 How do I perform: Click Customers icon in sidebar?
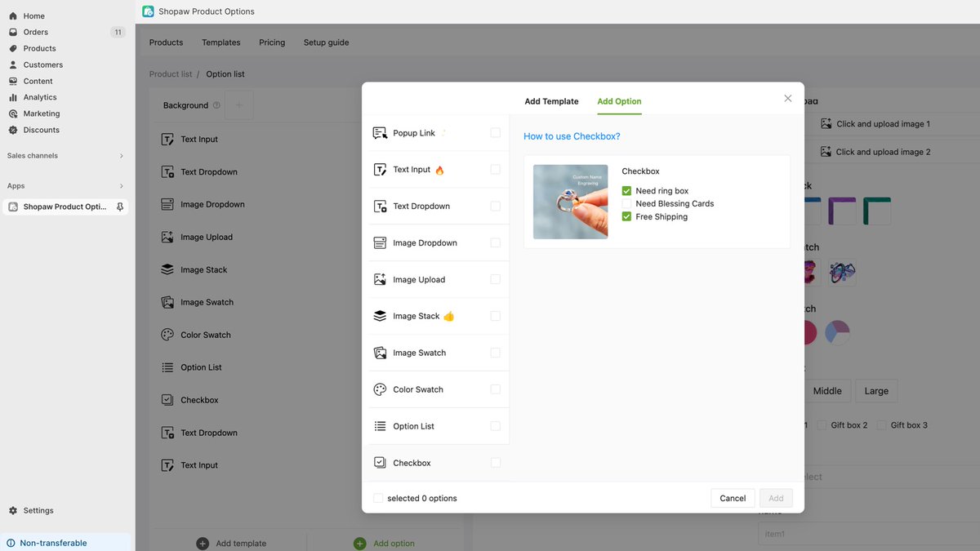(x=13, y=64)
